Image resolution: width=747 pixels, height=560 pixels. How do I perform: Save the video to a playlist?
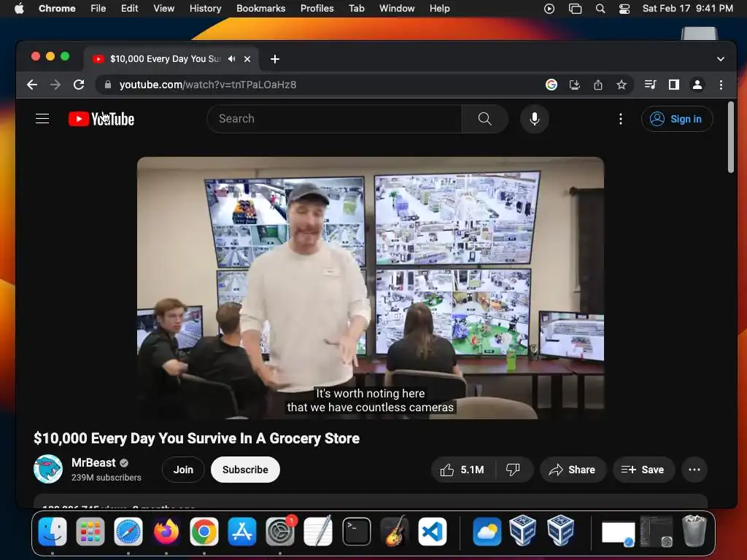[643, 470]
